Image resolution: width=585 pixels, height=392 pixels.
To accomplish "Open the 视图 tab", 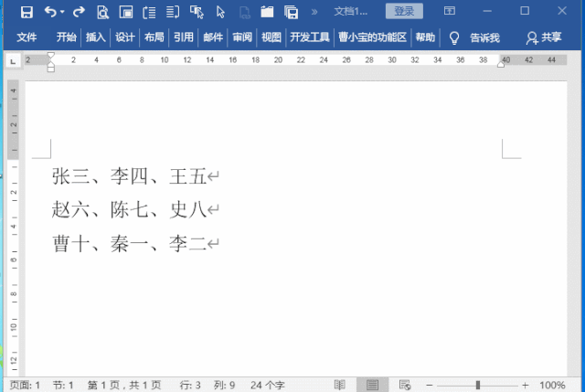I will [x=271, y=37].
